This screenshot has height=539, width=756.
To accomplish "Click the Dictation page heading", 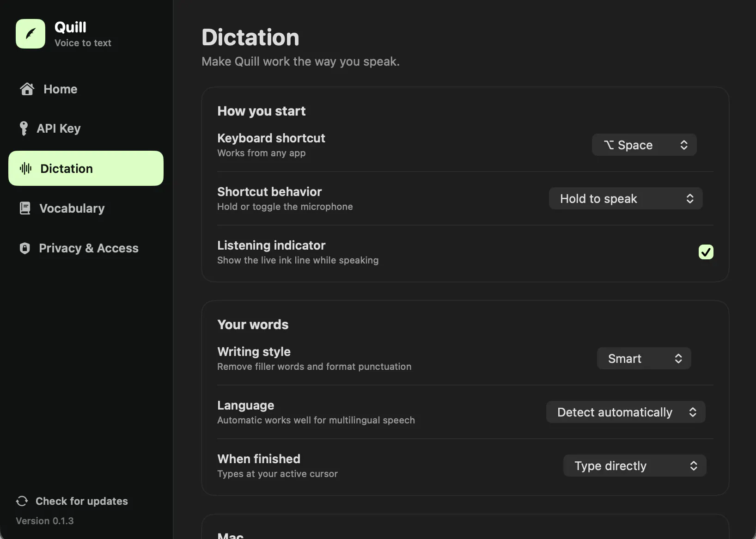I will point(250,37).
